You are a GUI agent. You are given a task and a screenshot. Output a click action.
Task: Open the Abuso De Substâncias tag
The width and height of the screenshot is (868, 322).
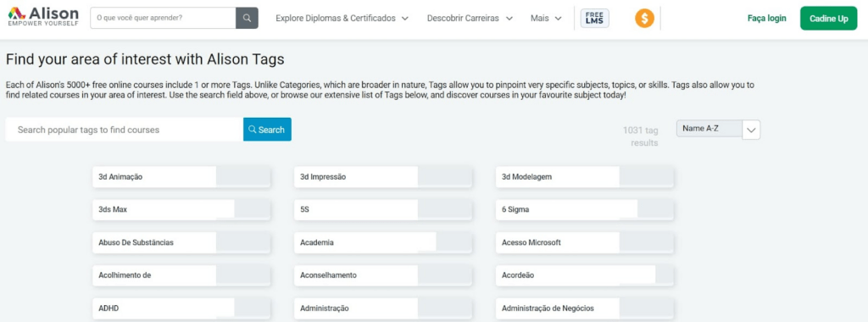click(x=181, y=242)
